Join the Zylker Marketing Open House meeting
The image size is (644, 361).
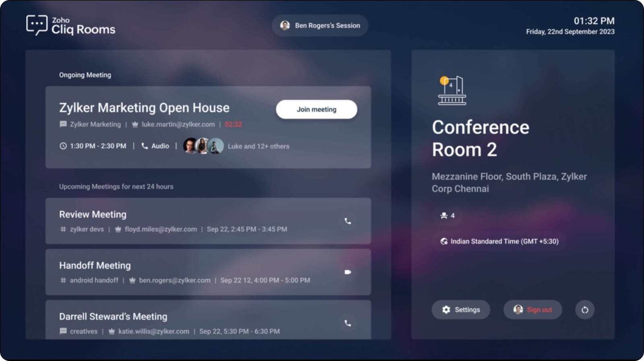pyautogui.click(x=316, y=109)
